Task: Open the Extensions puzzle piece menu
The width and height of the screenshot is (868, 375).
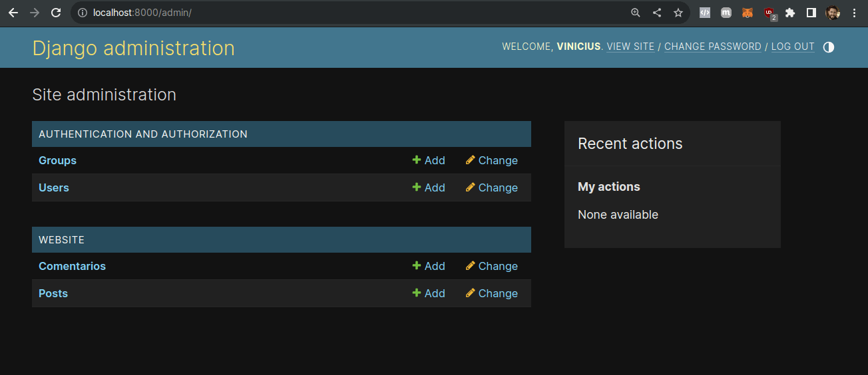Action: pos(790,13)
